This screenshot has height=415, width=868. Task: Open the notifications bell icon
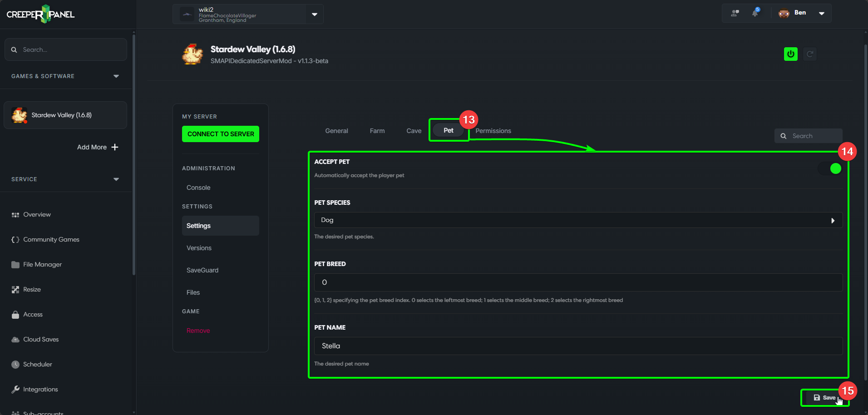(755, 13)
